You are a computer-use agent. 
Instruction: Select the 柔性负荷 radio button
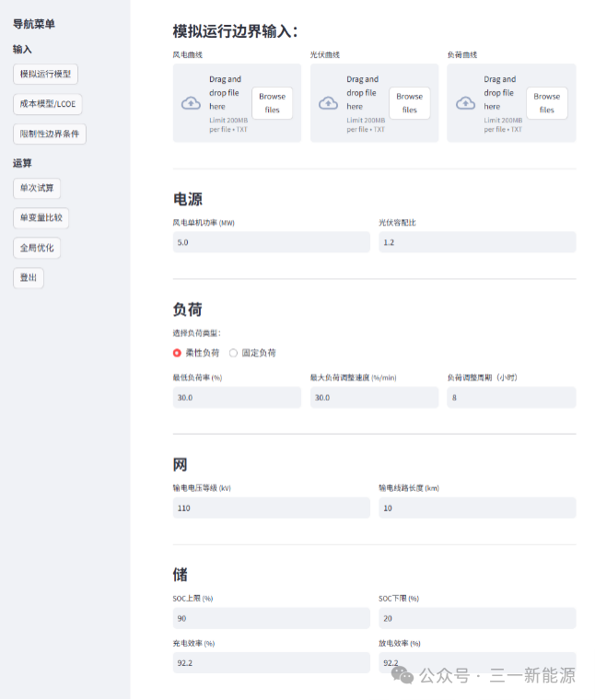tap(177, 353)
